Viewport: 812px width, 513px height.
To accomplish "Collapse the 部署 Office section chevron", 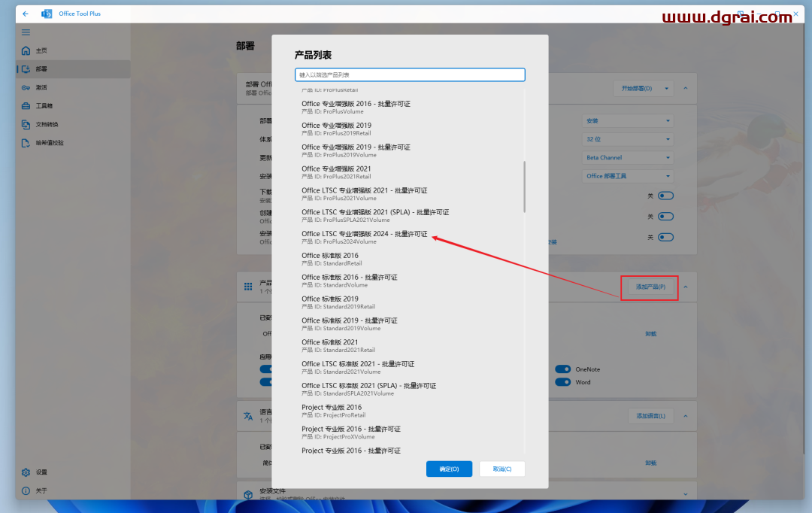I will point(686,89).
